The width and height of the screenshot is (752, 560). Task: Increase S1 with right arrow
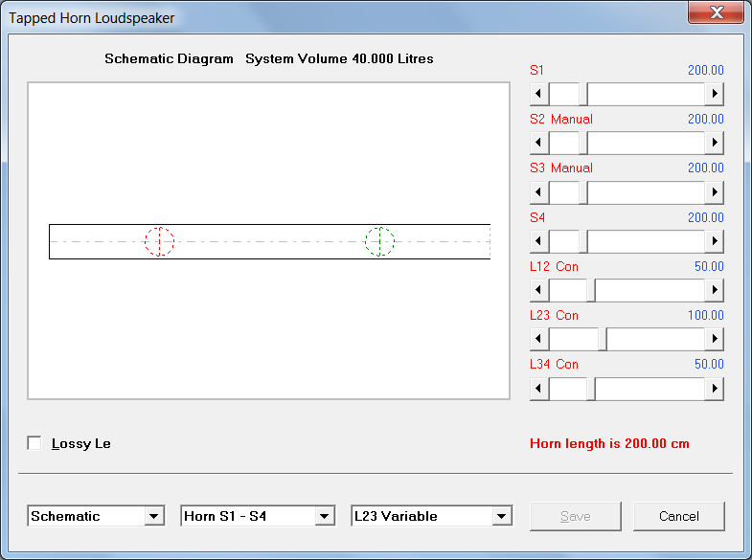coord(714,94)
